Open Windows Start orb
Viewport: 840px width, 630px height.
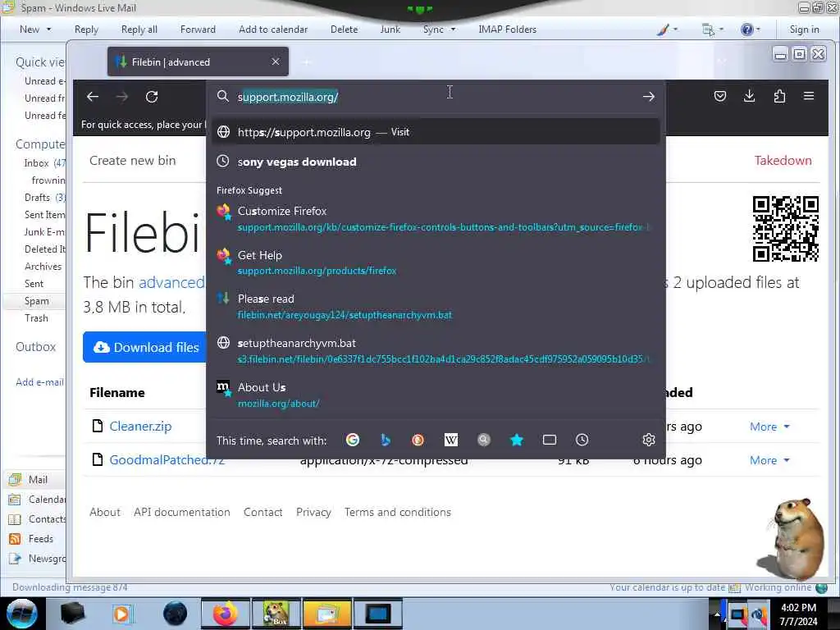point(21,614)
